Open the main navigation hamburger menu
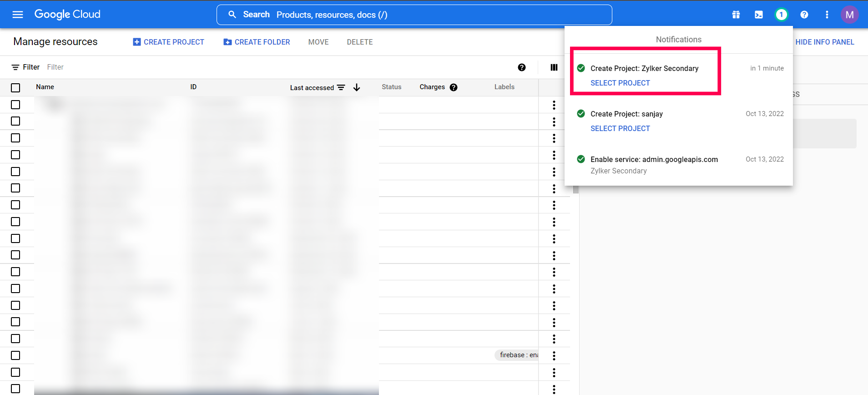Screen dimensions: 868x395 [x=18, y=15]
